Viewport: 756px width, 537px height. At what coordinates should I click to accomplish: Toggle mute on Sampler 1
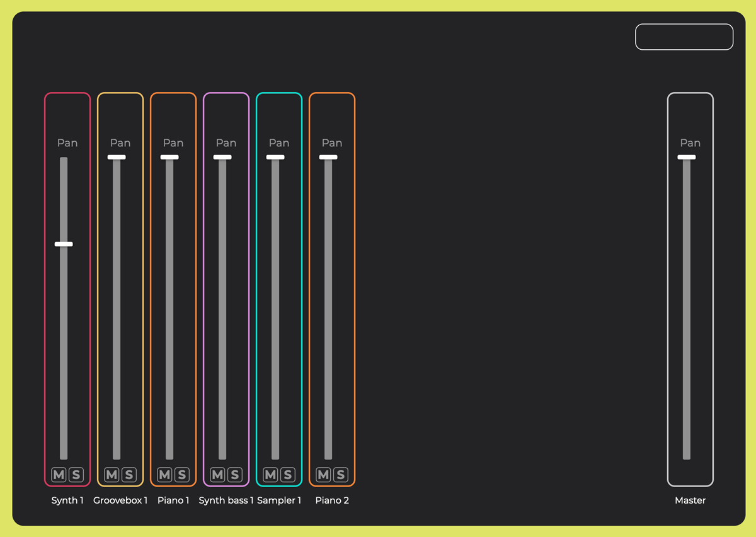point(270,475)
